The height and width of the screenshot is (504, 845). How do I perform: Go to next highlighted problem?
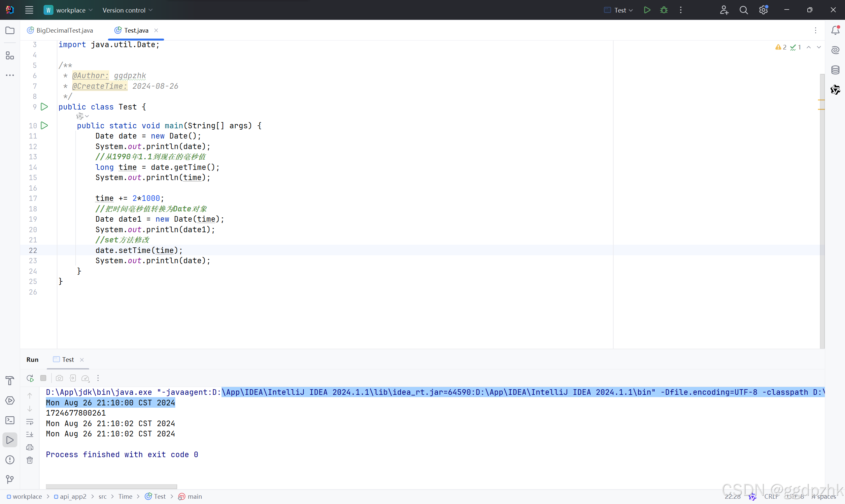pyautogui.click(x=819, y=47)
